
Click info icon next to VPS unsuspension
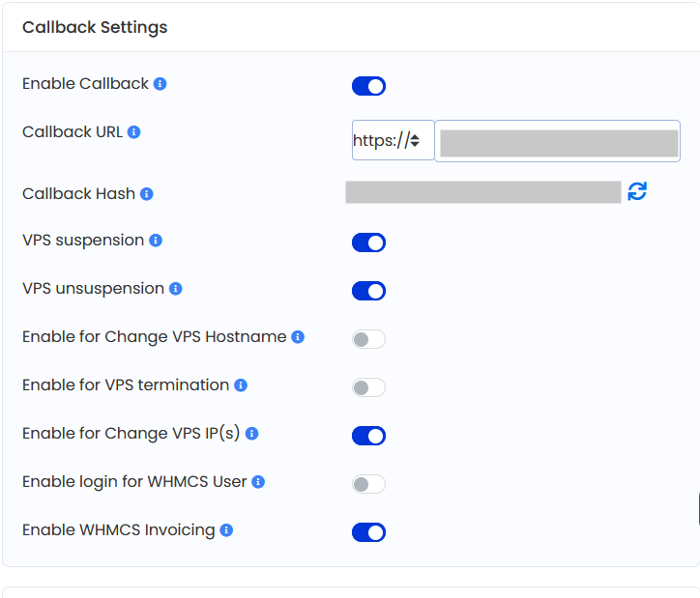(176, 289)
